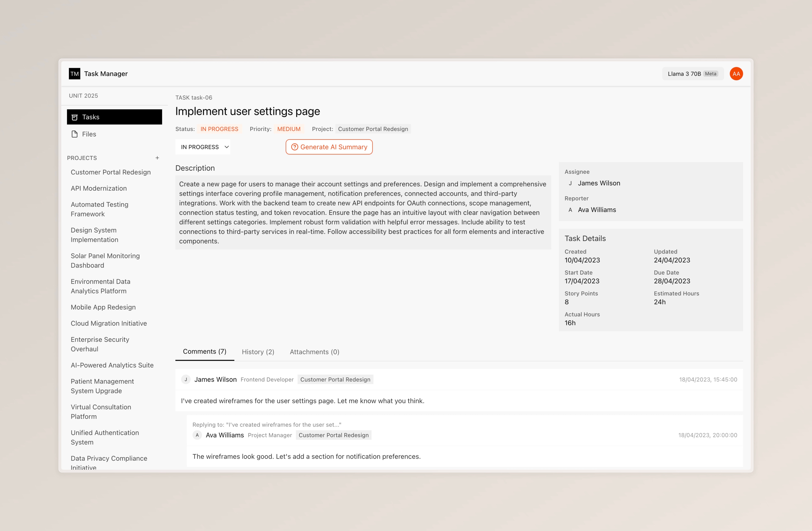Click the Start Date value 17/04/2023
This screenshot has width=812, height=531.
[582, 281]
